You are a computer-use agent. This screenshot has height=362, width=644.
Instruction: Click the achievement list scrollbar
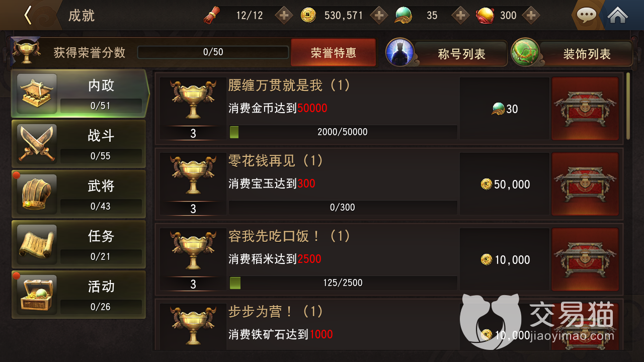[x=628, y=106]
